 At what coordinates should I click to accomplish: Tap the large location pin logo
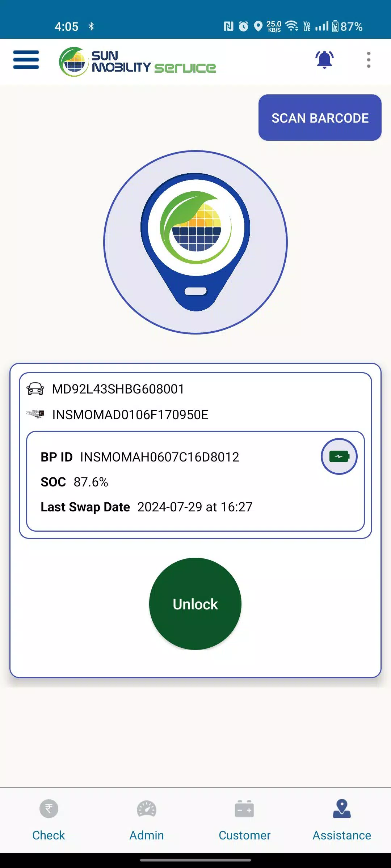[195, 242]
